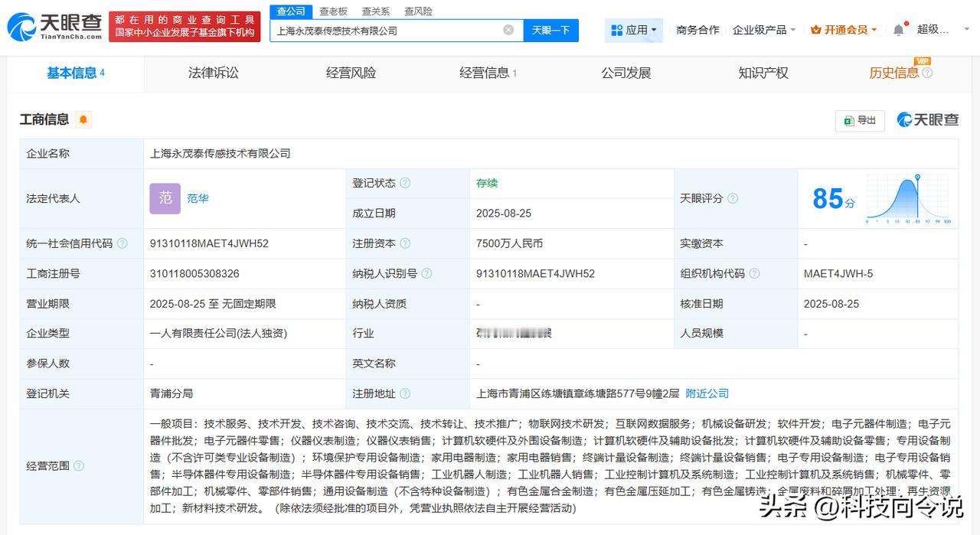This screenshot has width=980, height=535.
Task: Click the crown icon of 开通会员
Action: [x=816, y=30]
